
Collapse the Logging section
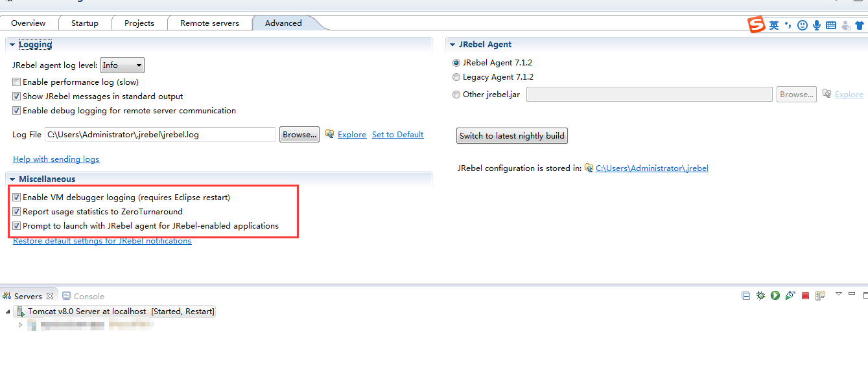click(12, 45)
